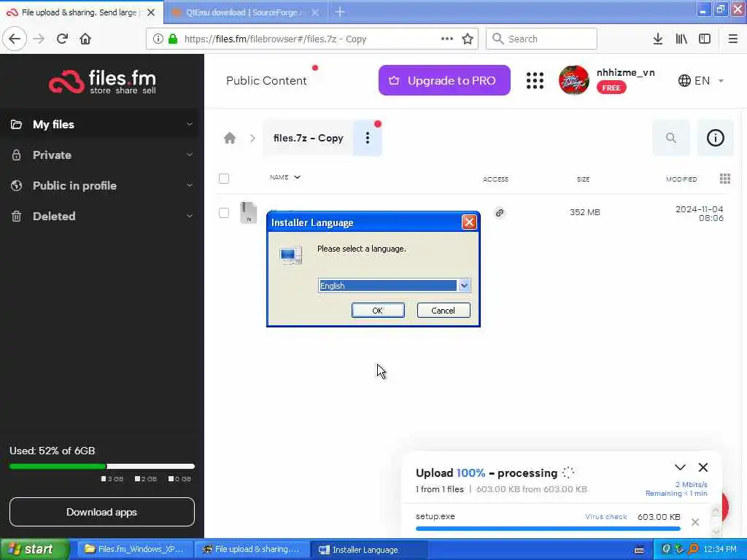This screenshot has height=560, width=747.
Task: Click Download apps button
Action: 102,512
